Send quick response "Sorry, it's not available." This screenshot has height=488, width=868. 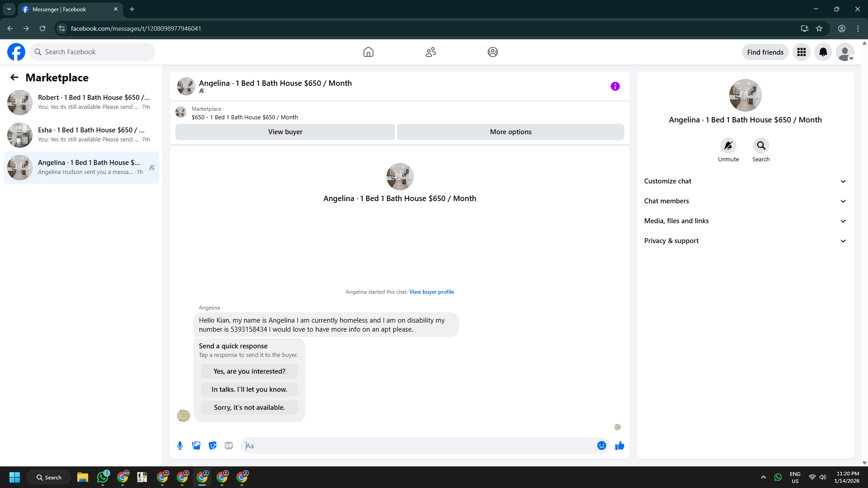click(249, 408)
